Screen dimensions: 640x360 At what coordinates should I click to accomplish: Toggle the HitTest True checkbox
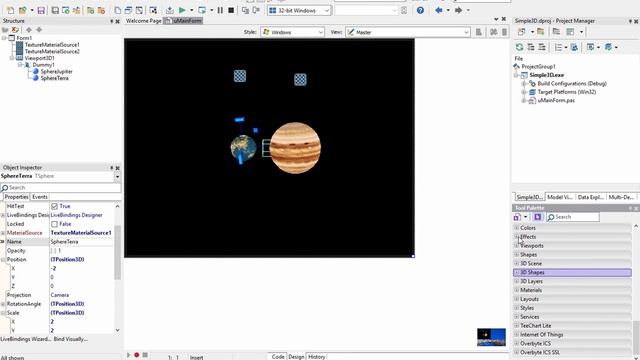tap(54, 207)
